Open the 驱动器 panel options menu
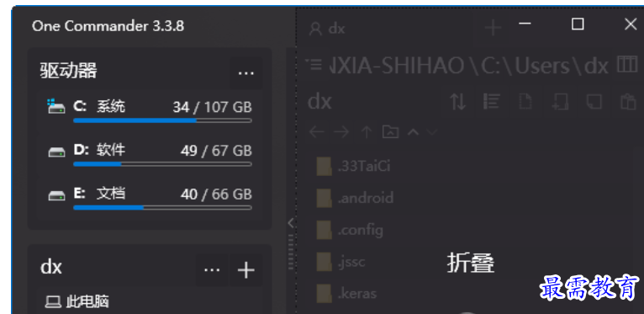 pyautogui.click(x=245, y=73)
